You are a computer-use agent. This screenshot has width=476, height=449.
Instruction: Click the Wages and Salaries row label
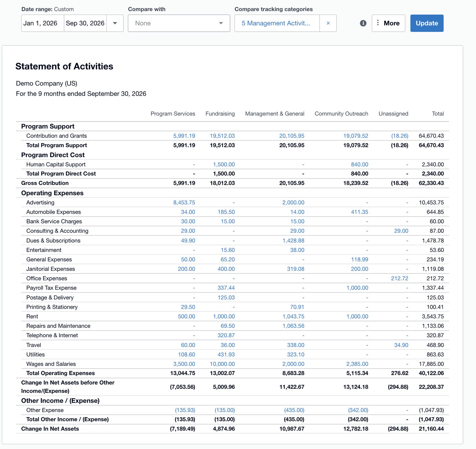point(51,364)
